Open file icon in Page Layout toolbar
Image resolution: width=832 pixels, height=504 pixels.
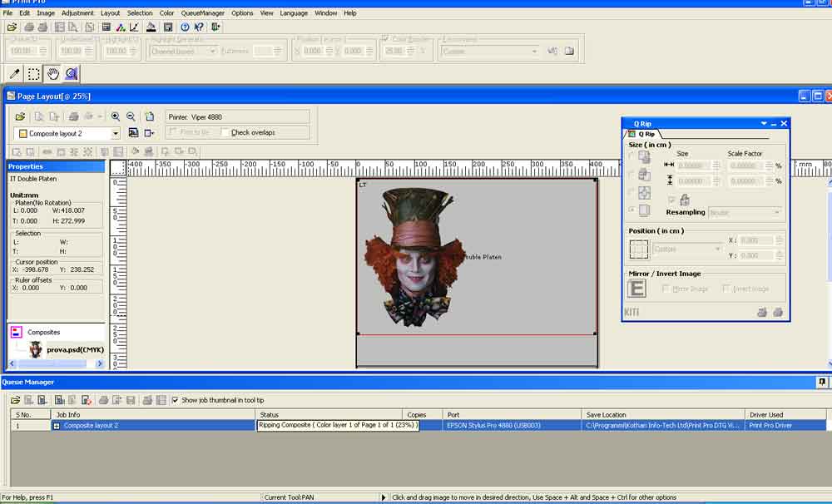[x=20, y=116]
